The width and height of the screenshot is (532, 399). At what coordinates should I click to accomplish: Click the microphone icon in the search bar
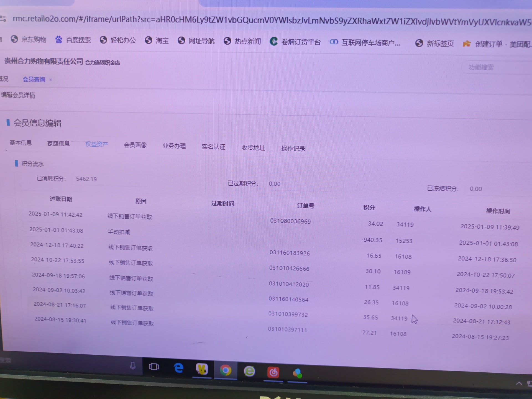coord(133,366)
